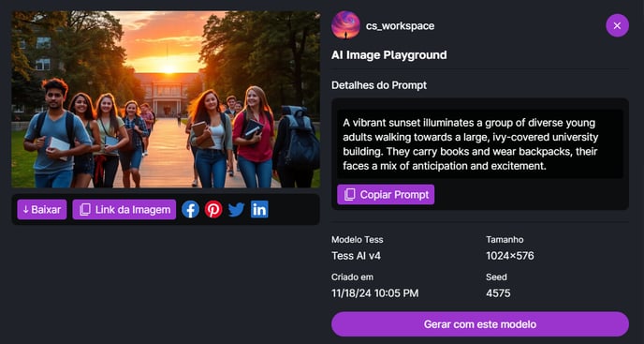The height and width of the screenshot is (344, 644).
Task: Close the image details panel
Action: pos(617,25)
